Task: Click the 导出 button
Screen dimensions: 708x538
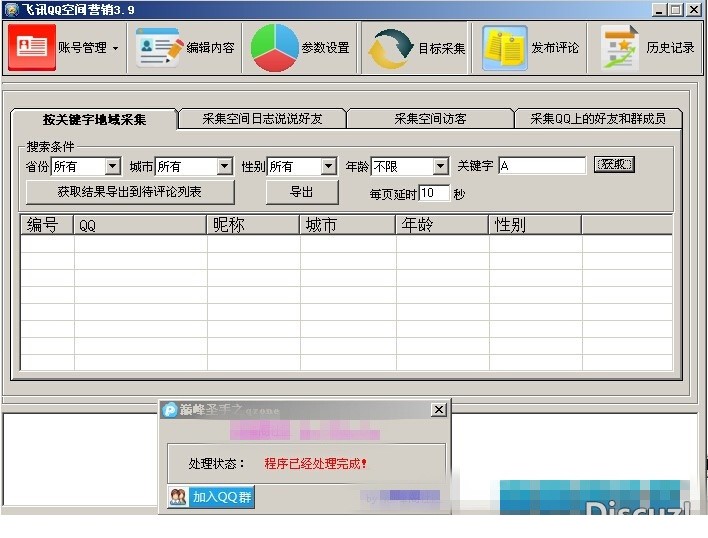Action: coord(302,192)
